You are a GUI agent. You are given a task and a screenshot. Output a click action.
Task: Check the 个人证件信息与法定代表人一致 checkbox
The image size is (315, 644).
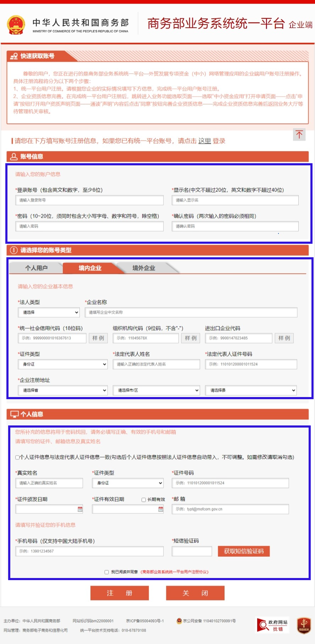[17, 457]
